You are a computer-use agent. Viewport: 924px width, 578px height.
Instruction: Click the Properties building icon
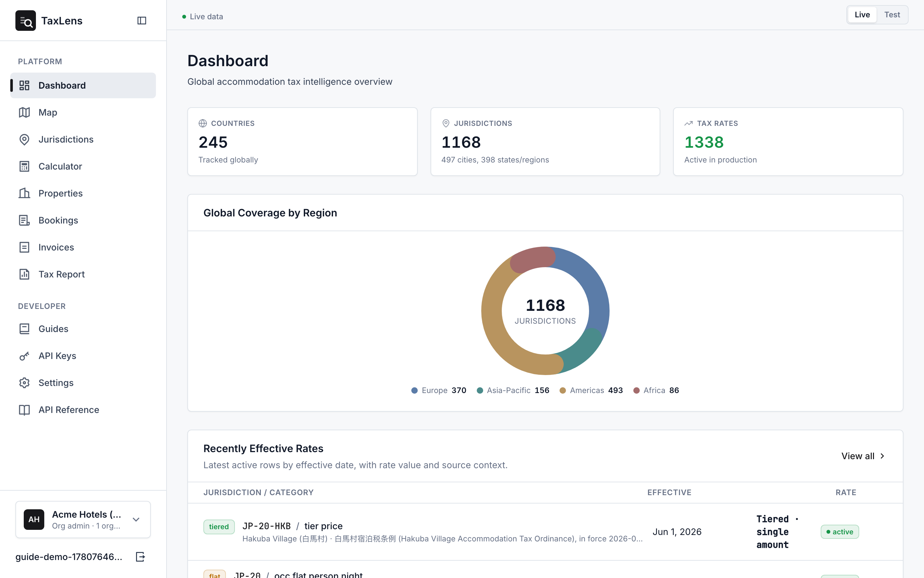pos(24,193)
